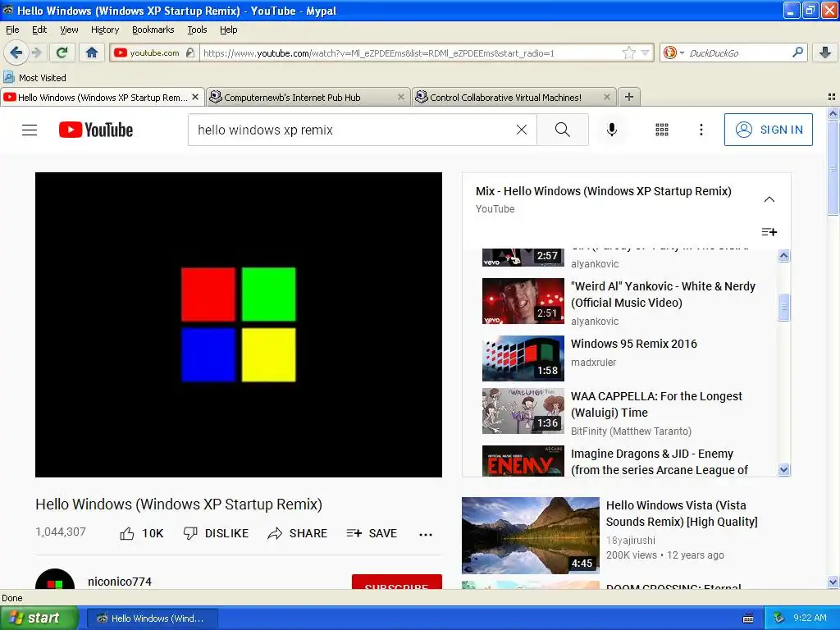Image resolution: width=840 pixels, height=630 pixels.
Task: Click the tray network icon near clock
Action: click(x=779, y=618)
